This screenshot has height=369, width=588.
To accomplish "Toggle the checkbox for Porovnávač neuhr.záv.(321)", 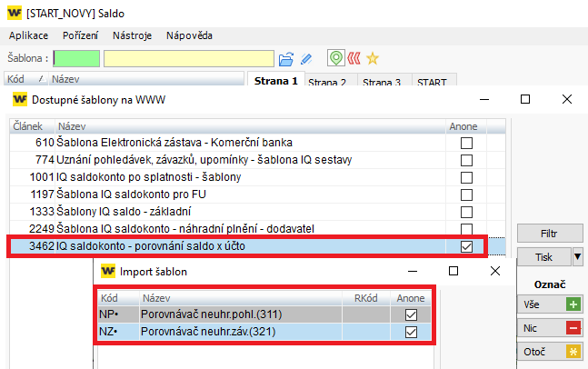I will pyautogui.click(x=410, y=333).
